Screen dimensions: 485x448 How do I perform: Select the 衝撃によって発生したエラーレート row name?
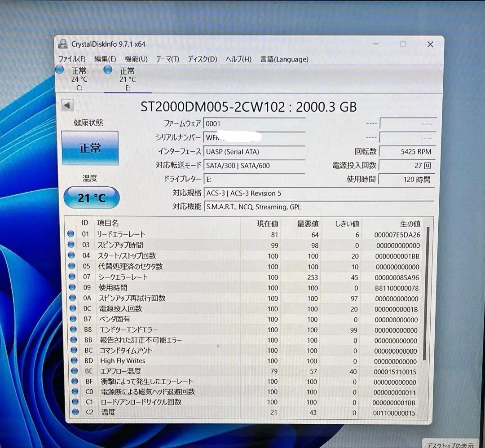coord(146,381)
